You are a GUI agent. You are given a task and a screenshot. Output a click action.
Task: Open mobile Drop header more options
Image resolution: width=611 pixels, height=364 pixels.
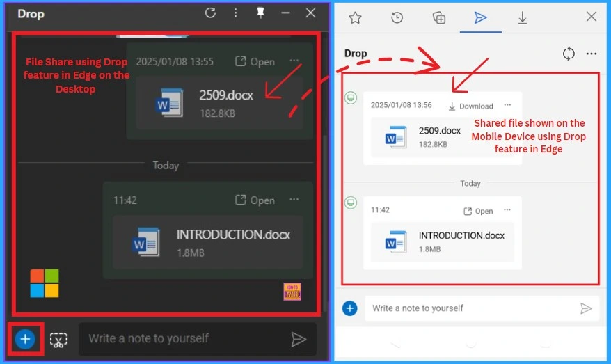(x=592, y=54)
